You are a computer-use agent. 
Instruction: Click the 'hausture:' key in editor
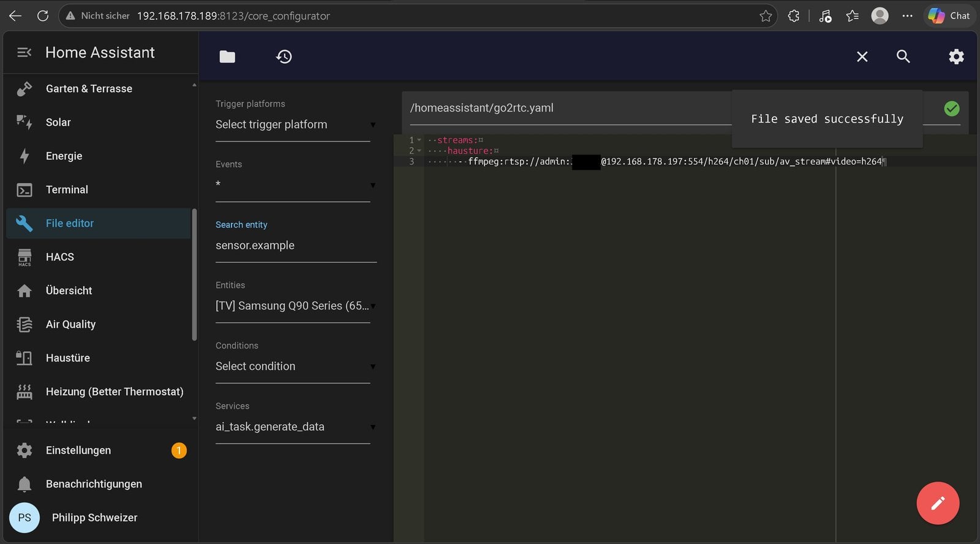click(470, 151)
